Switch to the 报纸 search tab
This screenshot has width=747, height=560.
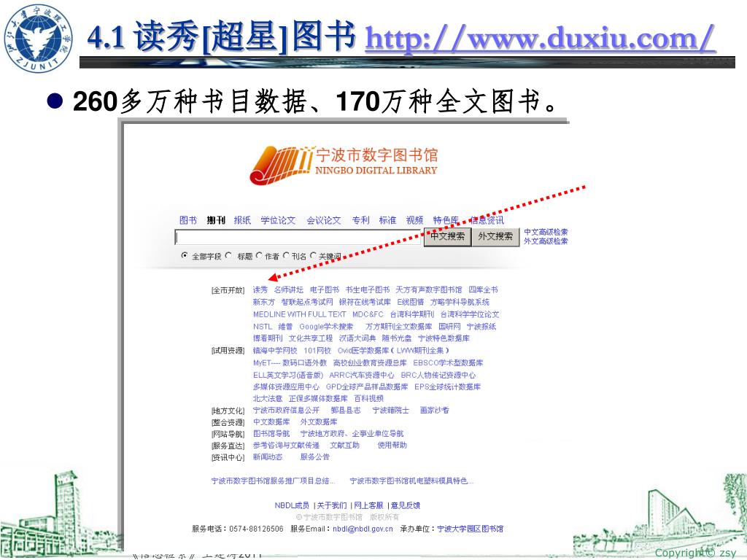click(242, 220)
